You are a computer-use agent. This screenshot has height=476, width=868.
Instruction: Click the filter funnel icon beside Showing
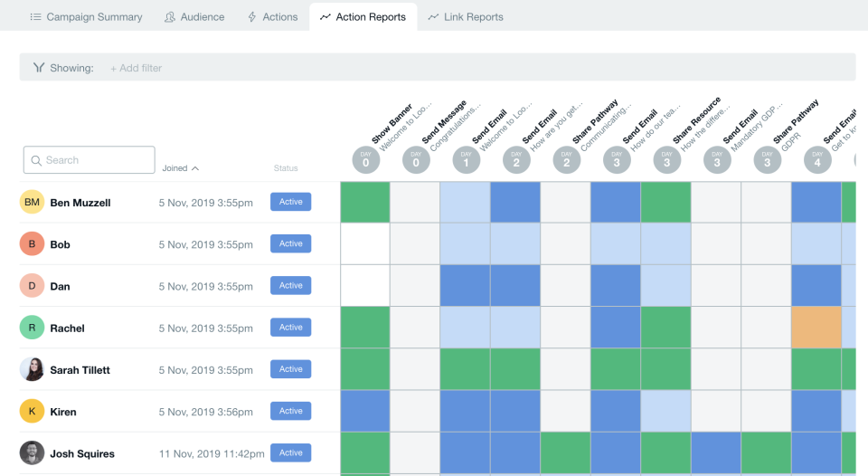tap(39, 68)
